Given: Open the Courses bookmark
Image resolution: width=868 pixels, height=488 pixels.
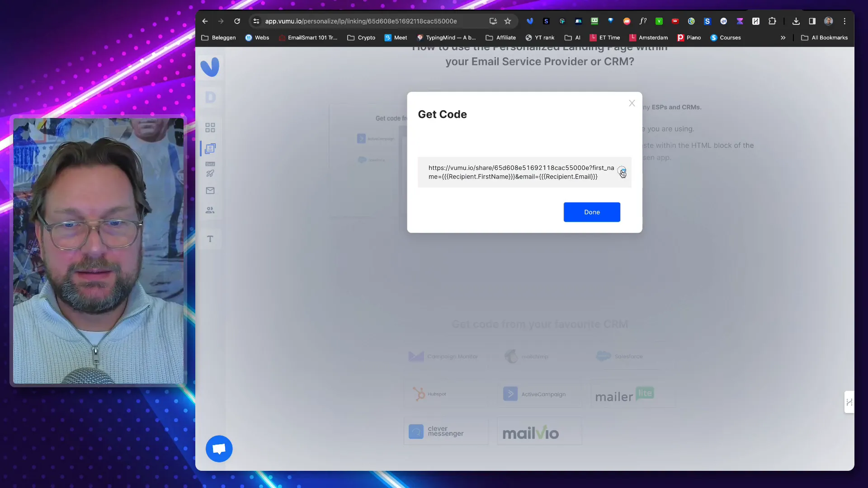Looking at the screenshot, I should tap(726, 38).
